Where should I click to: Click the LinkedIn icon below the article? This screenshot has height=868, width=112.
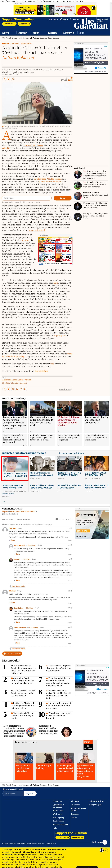click(17, 389)
